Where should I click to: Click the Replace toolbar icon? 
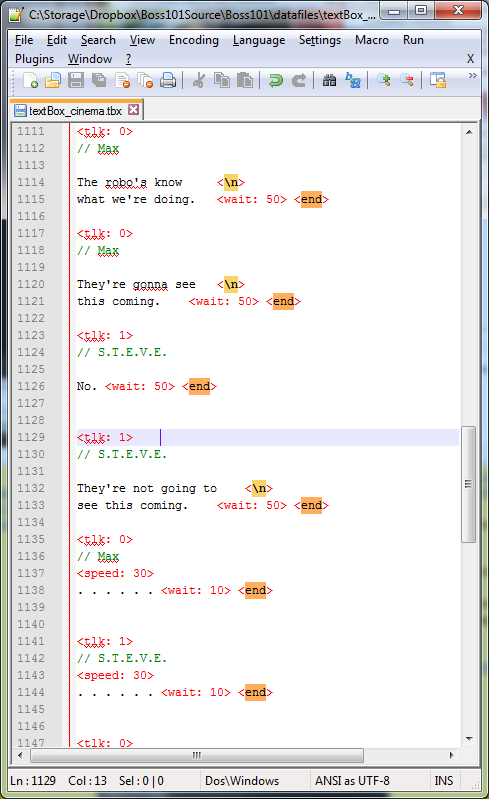pos(352,80)
